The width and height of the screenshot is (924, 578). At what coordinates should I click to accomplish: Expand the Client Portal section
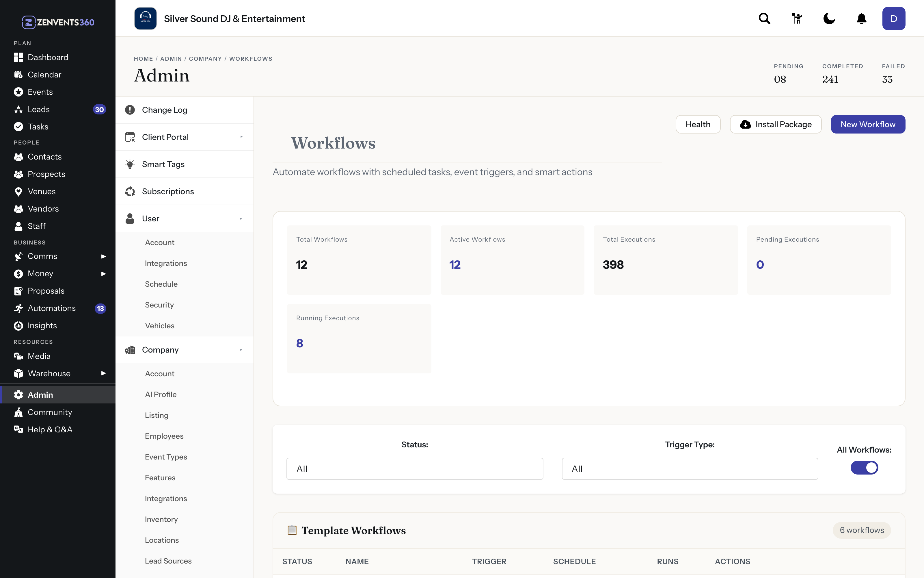pyautogui.click(x=185, y=137)
